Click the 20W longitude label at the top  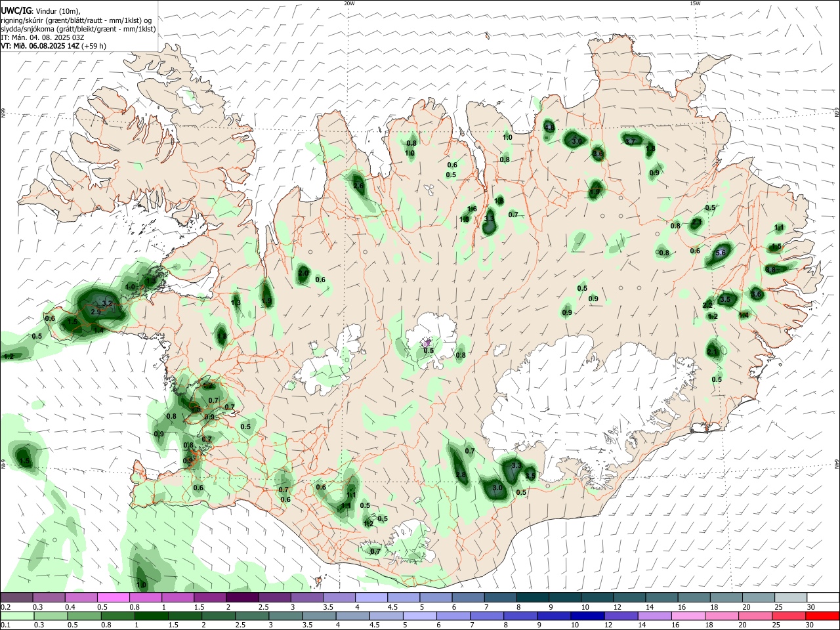click(x=349, y=3)
